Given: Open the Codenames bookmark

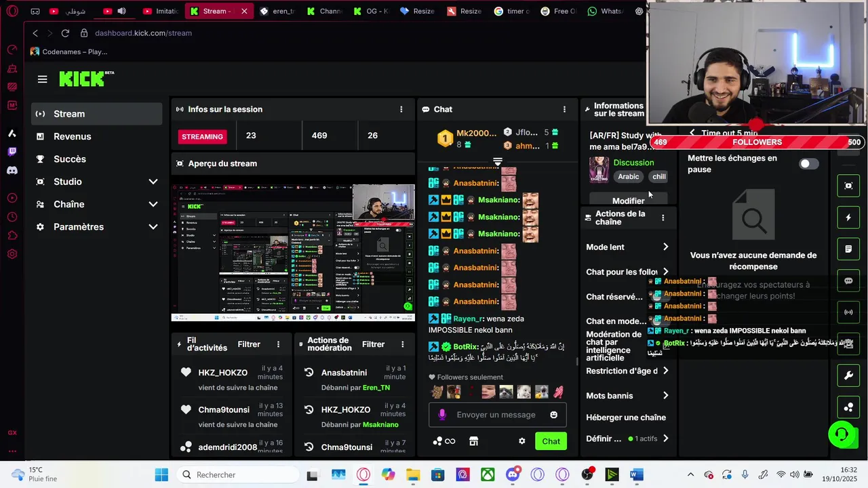Looking at the screenshot, I should (x=68, y=52).
